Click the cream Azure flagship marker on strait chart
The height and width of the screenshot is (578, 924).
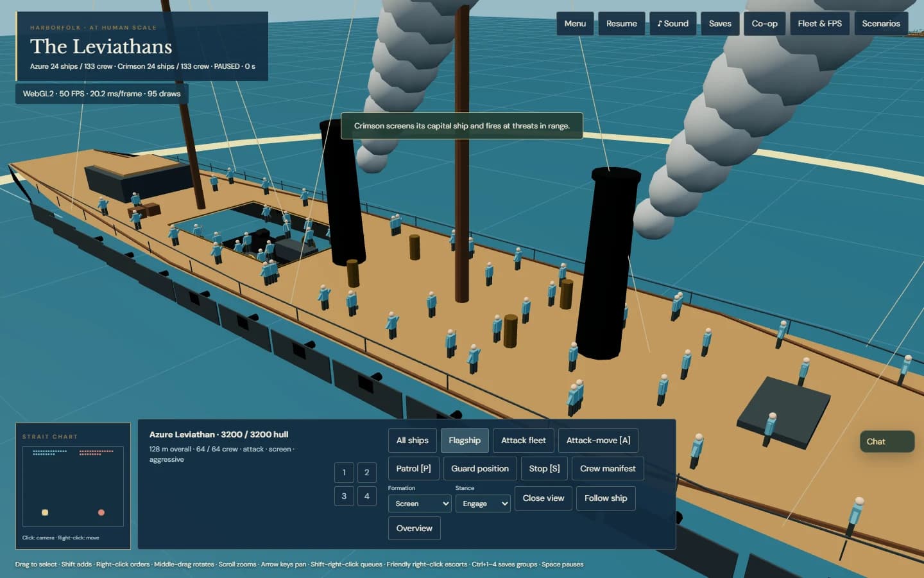tap(45, 512)
